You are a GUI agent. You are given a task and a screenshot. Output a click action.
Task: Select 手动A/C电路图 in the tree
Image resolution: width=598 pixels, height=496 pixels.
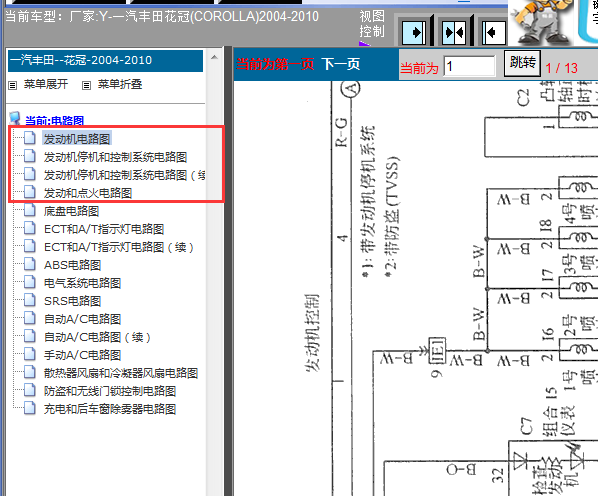[82, 355]
